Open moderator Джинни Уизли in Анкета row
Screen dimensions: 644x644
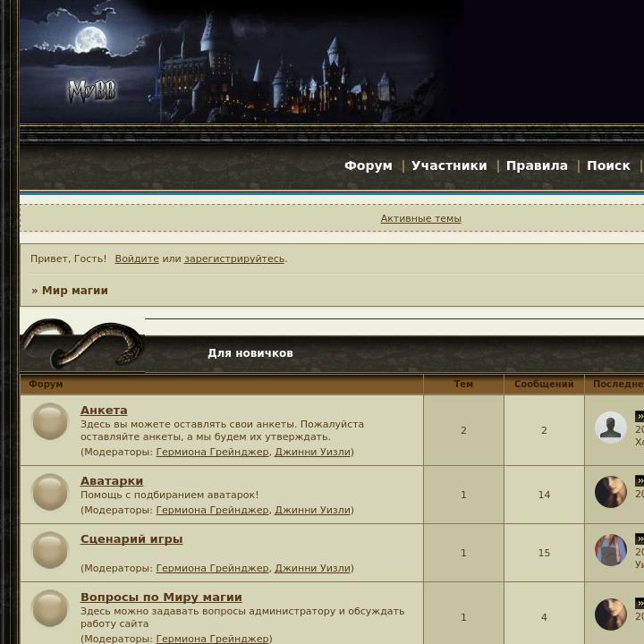click(312, 452)
